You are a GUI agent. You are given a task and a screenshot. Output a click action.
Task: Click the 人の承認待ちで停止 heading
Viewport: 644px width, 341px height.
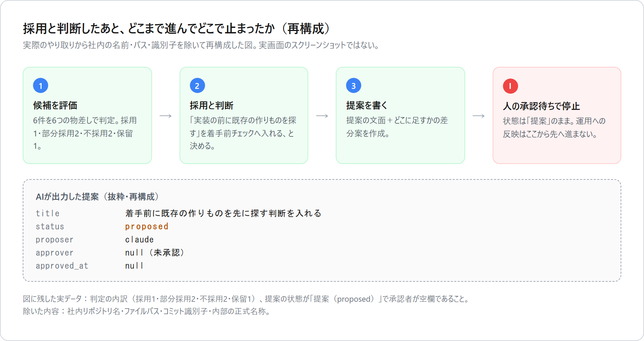pos(541,106)
